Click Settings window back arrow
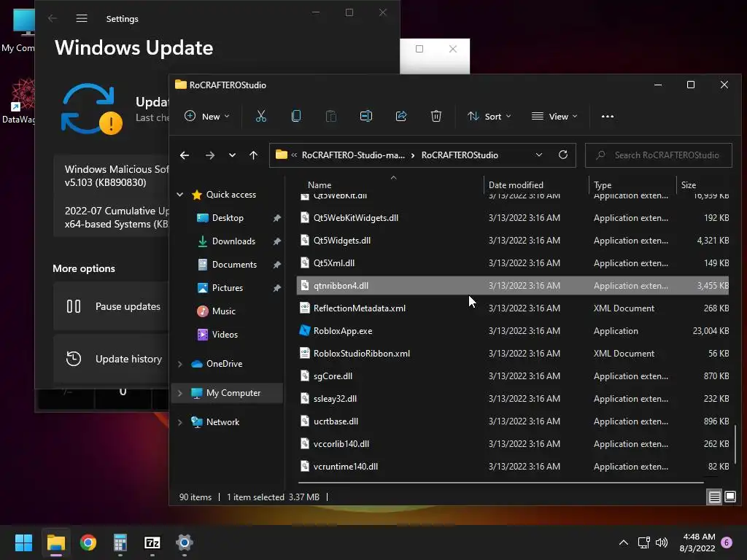Viewport: 747px width, 560px height. click(53, 18)
